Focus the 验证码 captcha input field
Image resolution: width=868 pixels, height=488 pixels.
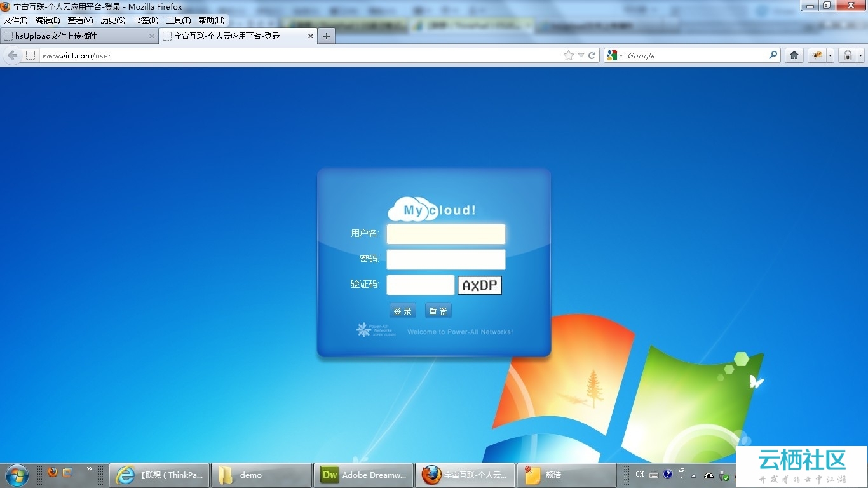[x=421, y=285]
